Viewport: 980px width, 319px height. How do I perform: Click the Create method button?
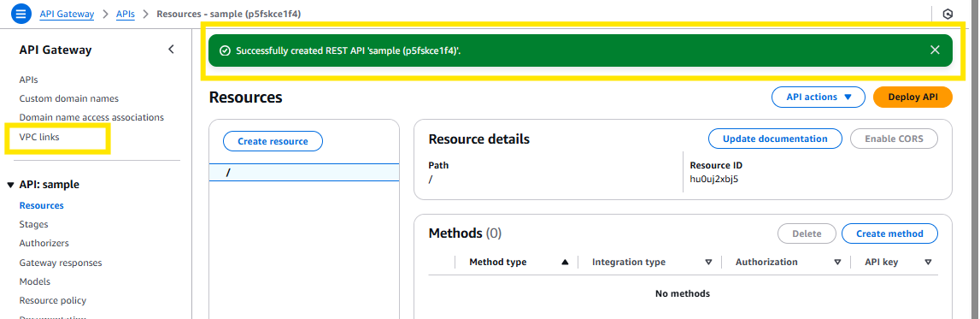(x=889, y=233)
